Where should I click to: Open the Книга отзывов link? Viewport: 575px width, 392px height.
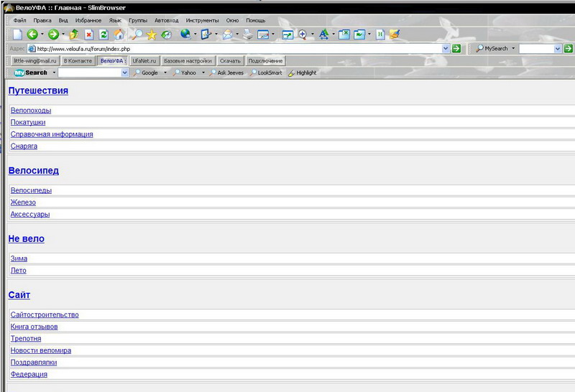point(34,327)
